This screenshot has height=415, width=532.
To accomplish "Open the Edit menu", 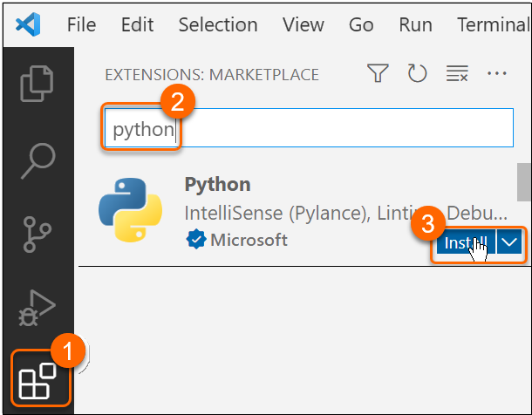I will tap(138, 24).
